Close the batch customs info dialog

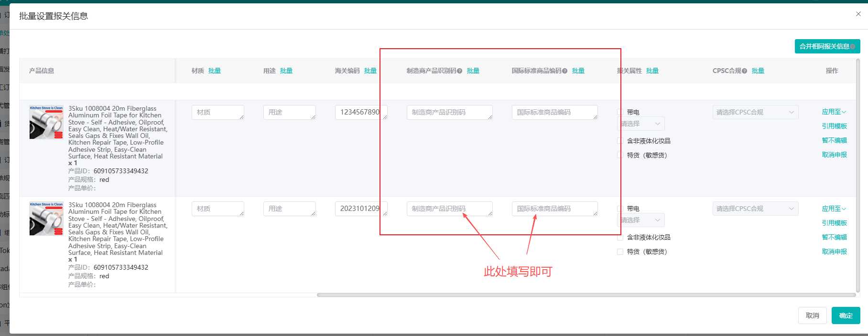(x=858, y=14)
